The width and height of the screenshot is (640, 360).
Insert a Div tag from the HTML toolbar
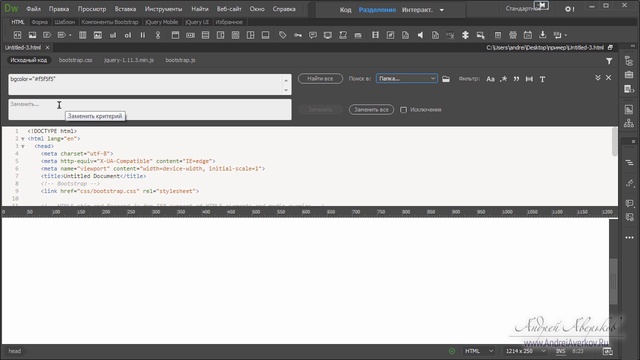(17, 36)
